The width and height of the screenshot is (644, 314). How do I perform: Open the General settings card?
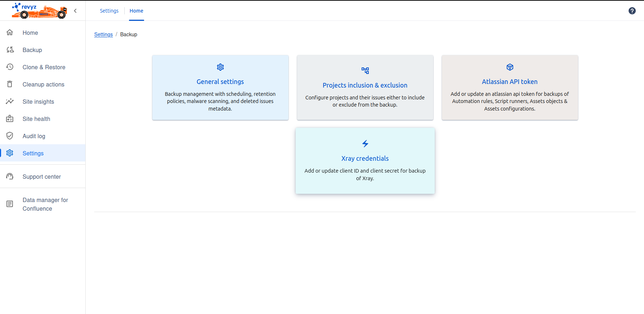[220, 88]
